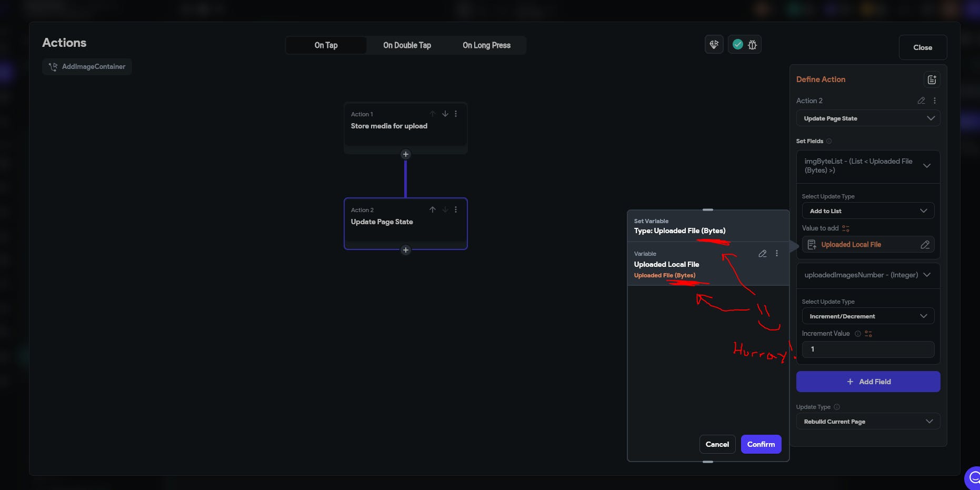Open the diamond icon button beside the green check
Viewport: 980px width, 490px height.
[x=714, y=45]
